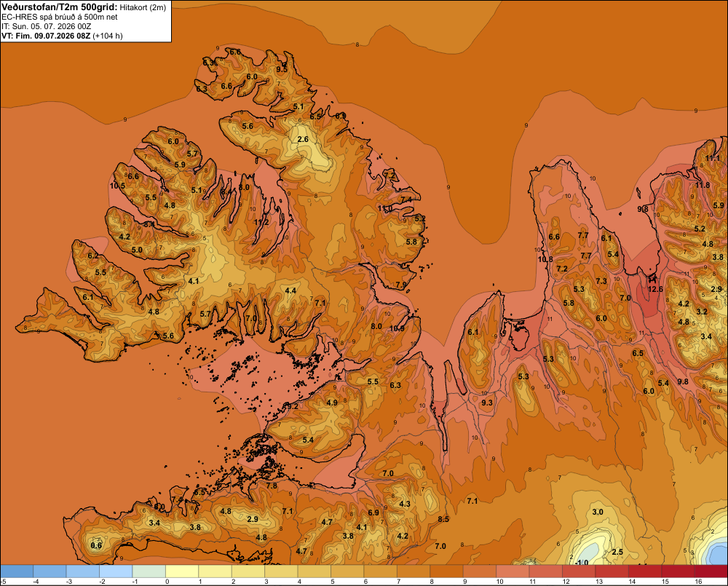Click the 7.9 temperature value on the map

point(401,285)
